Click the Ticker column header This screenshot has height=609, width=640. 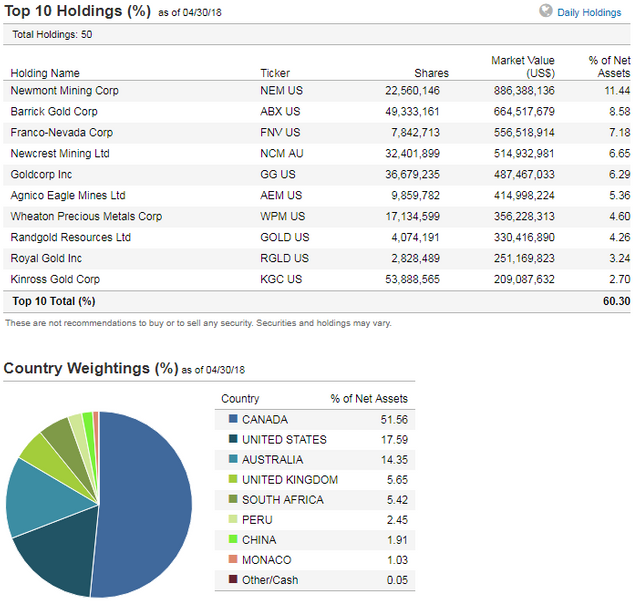[x=275, y=73]
